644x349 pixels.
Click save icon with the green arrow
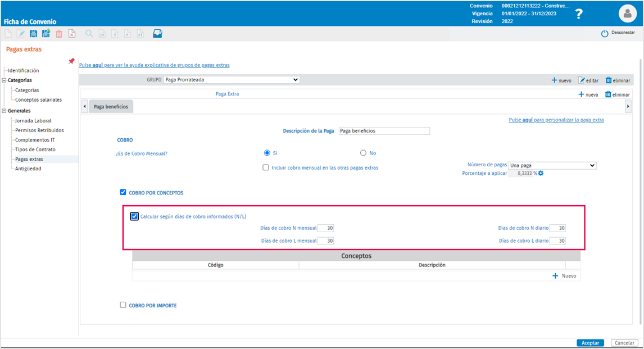click(x=46, y=34)
